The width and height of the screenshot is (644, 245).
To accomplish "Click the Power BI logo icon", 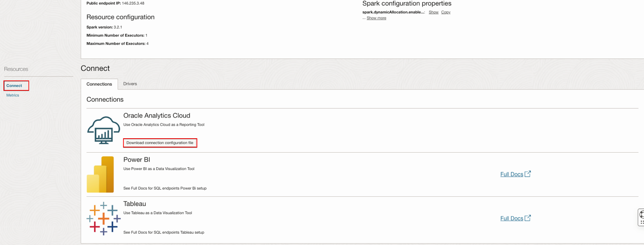I will coord(101,174).
